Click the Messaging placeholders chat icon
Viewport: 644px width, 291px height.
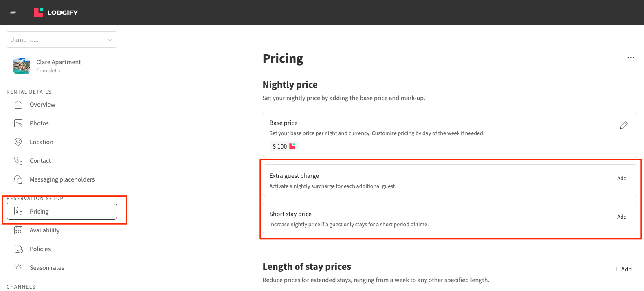pyautogui.click(x=18, y=179)
